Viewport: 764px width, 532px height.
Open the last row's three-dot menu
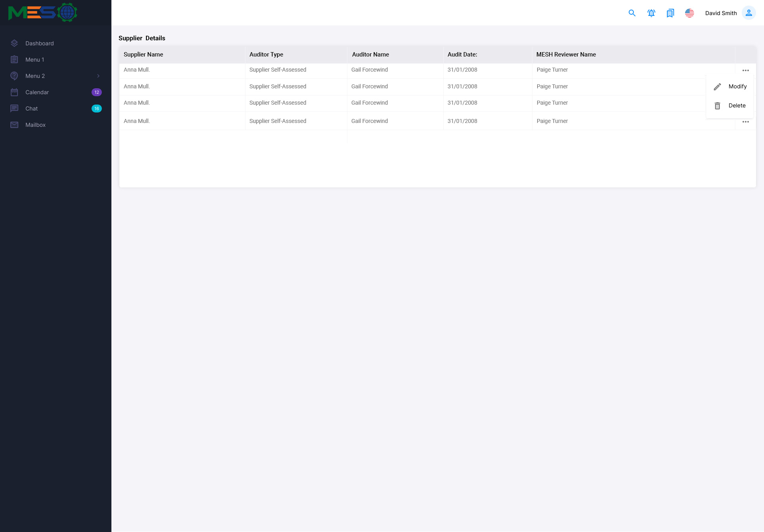tap(745, 122)
